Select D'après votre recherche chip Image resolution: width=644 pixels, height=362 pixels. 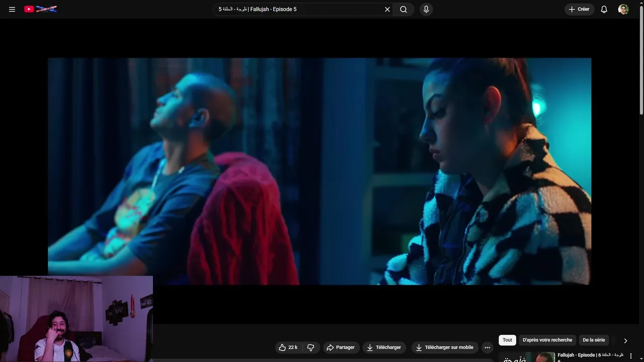click(x=547, y=340)
